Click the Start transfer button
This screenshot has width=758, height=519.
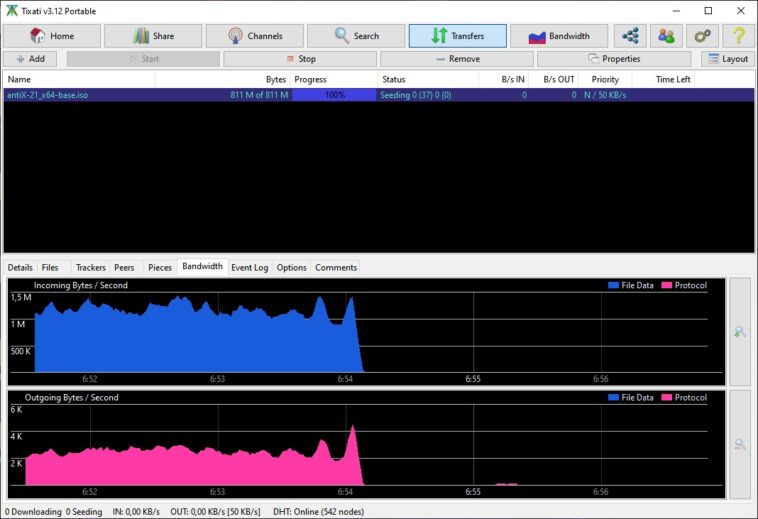[x=144, y=59]
